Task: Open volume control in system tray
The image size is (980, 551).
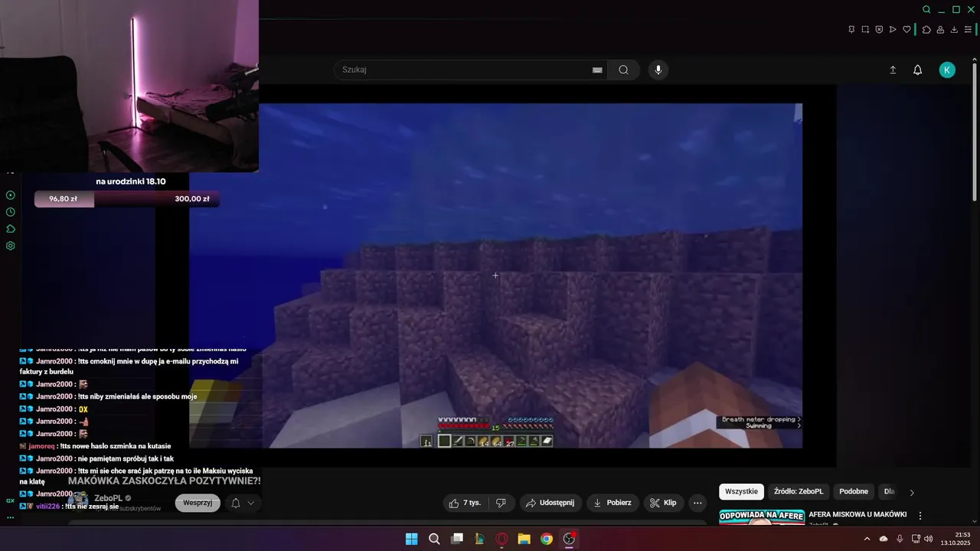Action: click(929, 539)
